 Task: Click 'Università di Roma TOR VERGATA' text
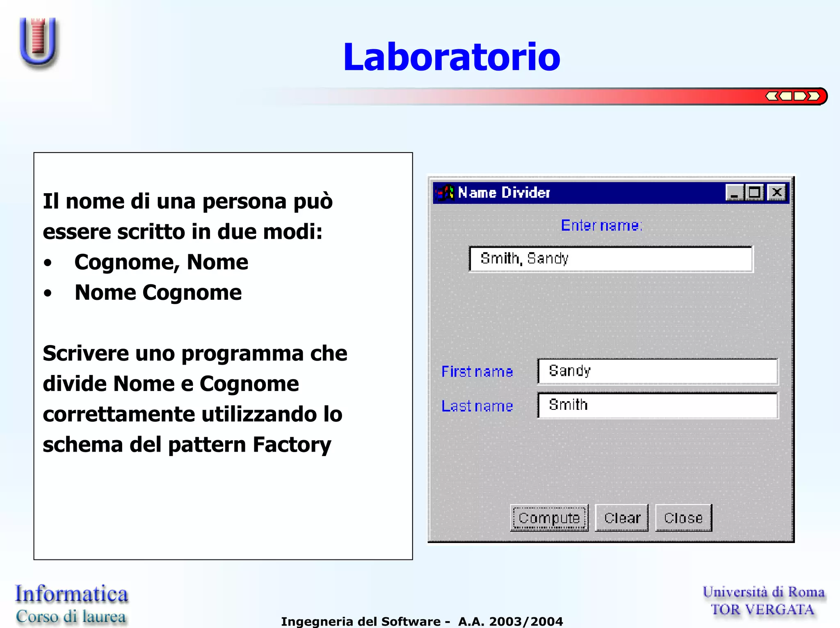(763, 601)
